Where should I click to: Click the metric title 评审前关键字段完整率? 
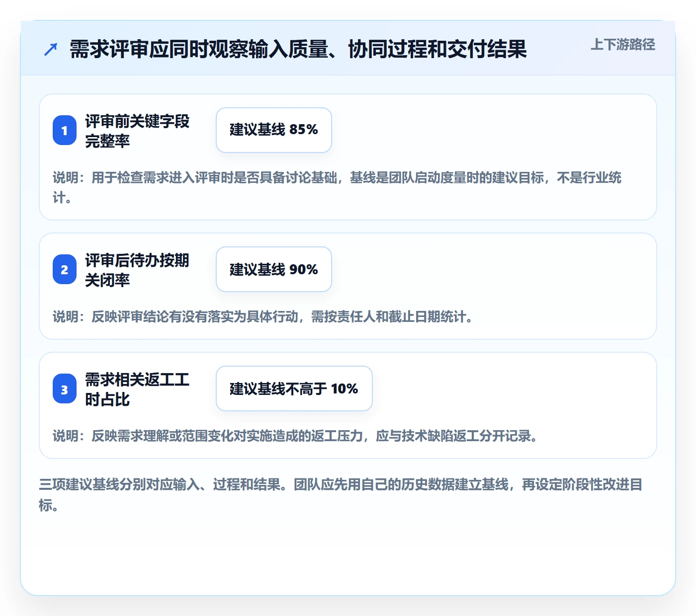pos(137,131)
